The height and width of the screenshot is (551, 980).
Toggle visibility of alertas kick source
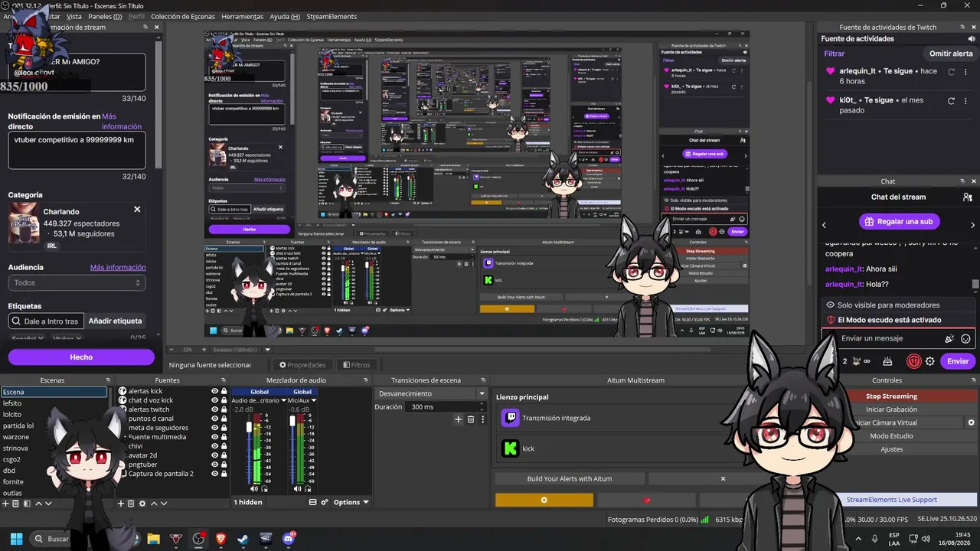(x=215, y=391)
